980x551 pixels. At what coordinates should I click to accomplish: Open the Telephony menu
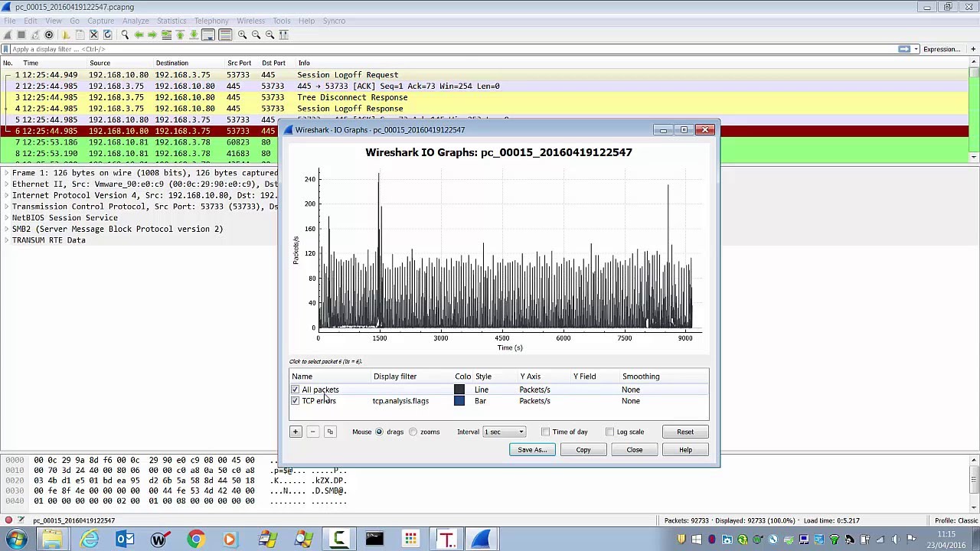211,21
